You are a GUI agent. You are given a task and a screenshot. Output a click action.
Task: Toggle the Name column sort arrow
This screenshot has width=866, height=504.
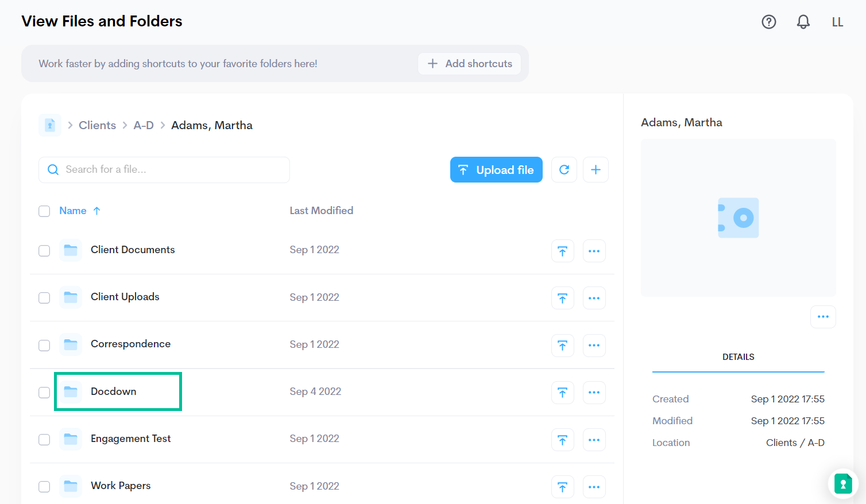[97, 211]
